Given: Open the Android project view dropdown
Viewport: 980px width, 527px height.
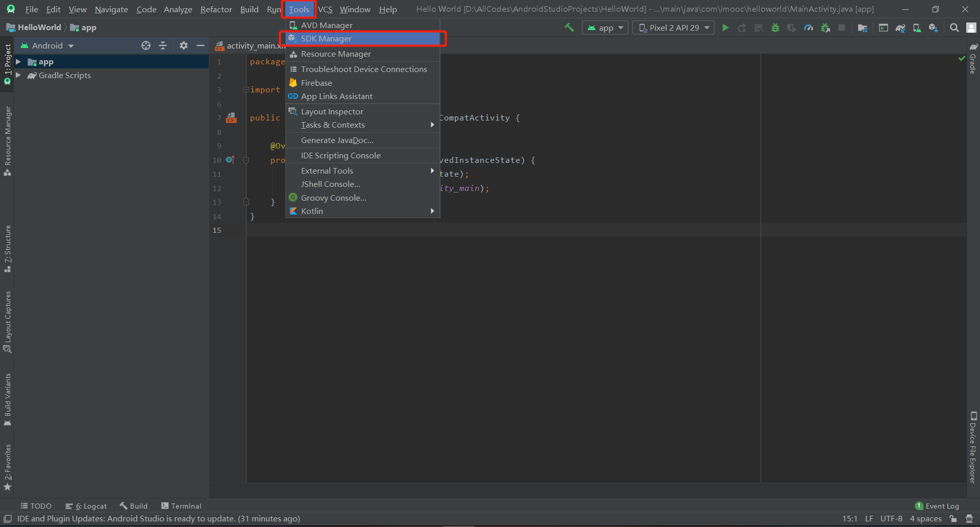Looking at the screenshot, I should (x=47, y=45).
